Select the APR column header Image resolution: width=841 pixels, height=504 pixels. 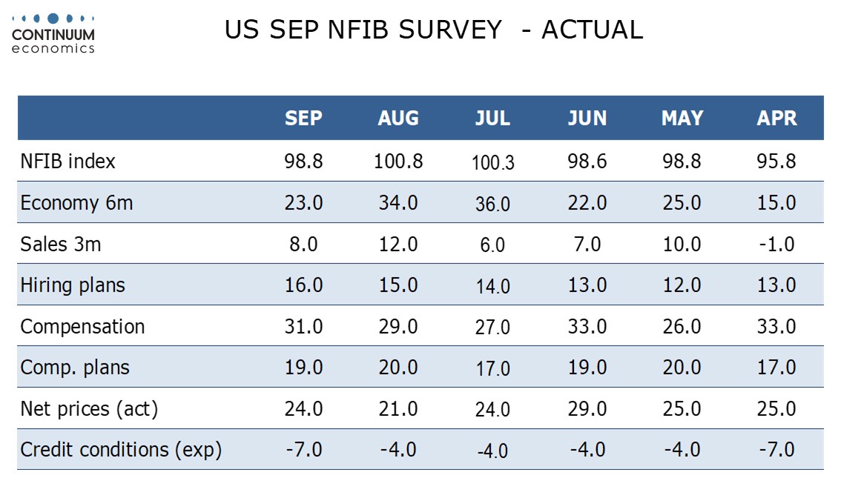pyautogui.click(x=776, y=119)
